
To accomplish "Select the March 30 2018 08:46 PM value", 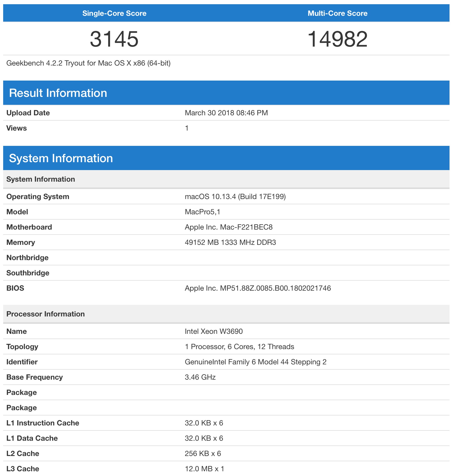I will [x=226, y=113].
